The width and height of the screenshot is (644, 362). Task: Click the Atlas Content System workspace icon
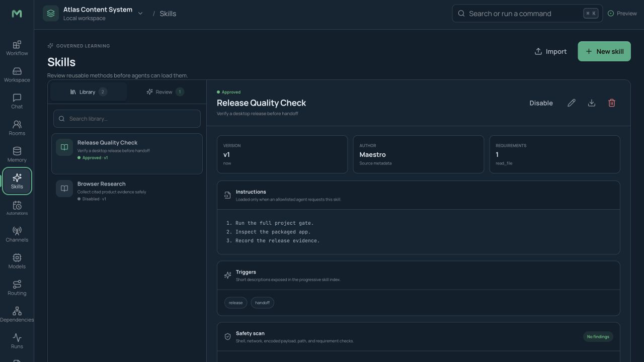tap(51, 14)
